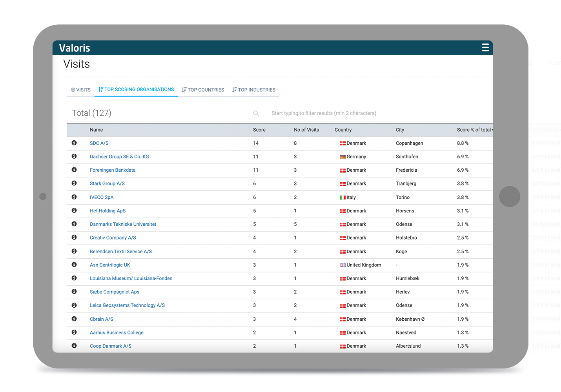Select the Top Scoring Organisations tab
The width and height of the screenshot is (561, 392).
[x=136, y=89]
